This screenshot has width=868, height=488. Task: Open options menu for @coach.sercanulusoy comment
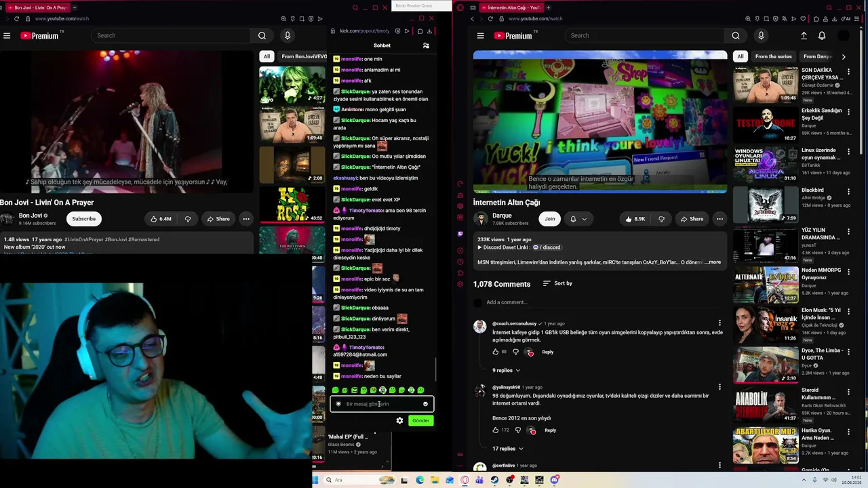(719, 324)
